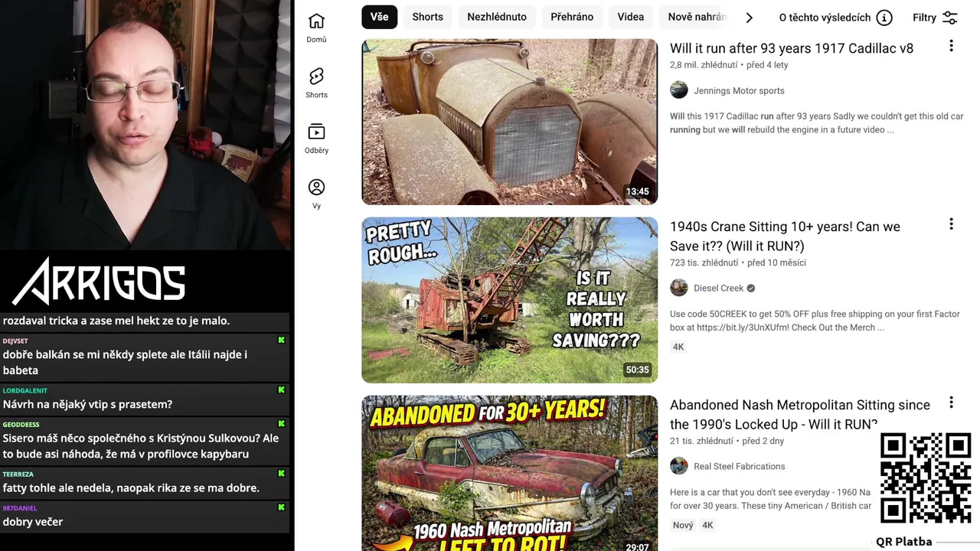Open title Abandoned Nash Metropolitan Sitting
This screenshot has width=980, height=551.
800,415
